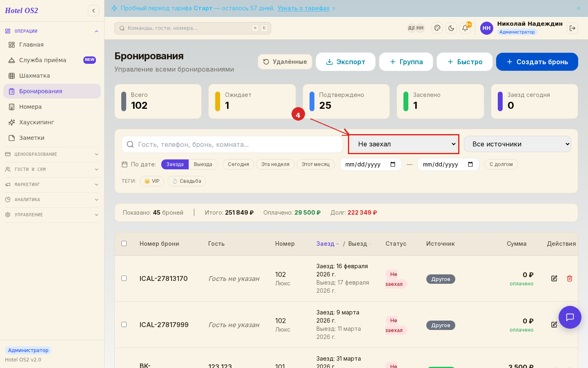Expand the Маркетинг section
Viewport: 588px width, 368px height.
(52, 184)
